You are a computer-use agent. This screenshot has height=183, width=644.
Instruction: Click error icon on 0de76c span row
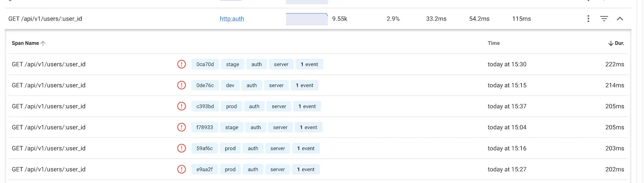[x=182, y=85]
